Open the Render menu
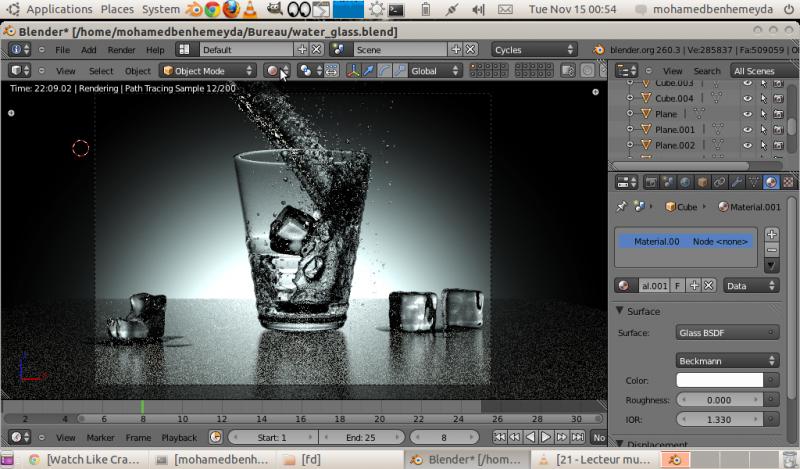 121,49
